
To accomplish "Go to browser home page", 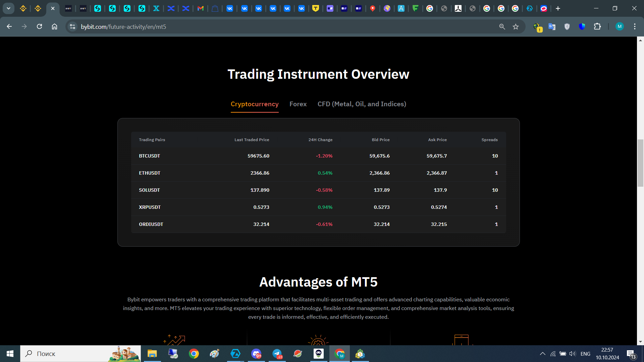I will (x=54, y=26).
